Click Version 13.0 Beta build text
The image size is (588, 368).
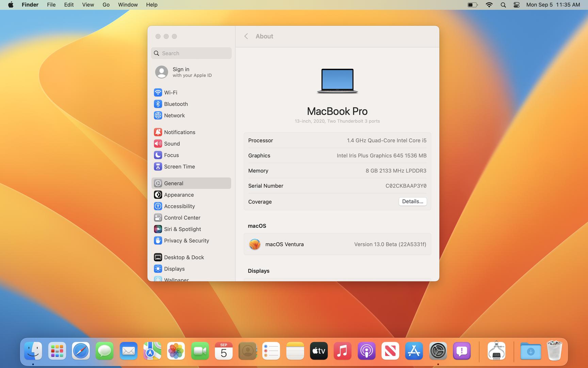[x=390, y=244]
